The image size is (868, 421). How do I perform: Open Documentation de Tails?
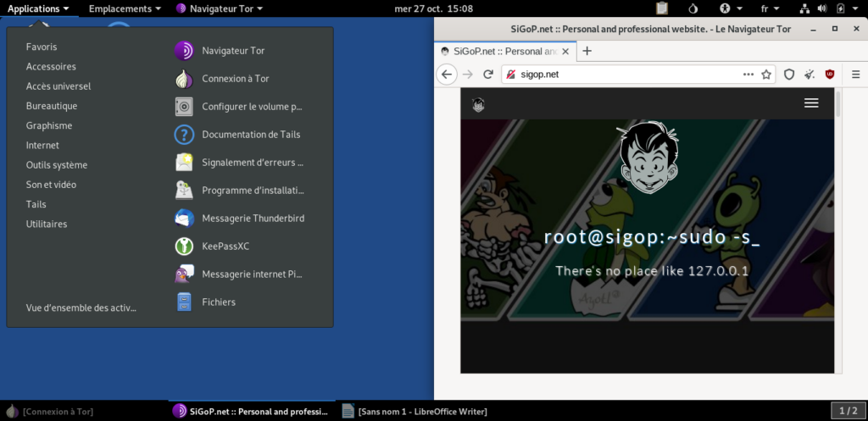(x=250, y=135)
